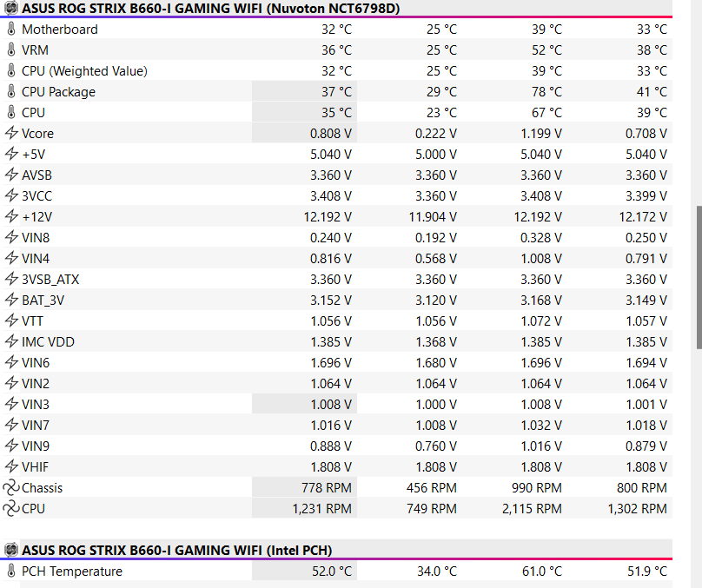The height and width of the screenshot is (588, 702).
Task: Click the +12V minimum value 11.904 V
Action: 433,217
